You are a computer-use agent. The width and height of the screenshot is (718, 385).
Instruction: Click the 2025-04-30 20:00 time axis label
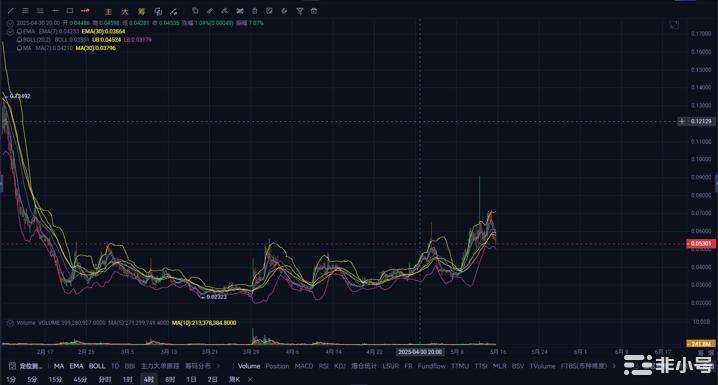point(420,352)
